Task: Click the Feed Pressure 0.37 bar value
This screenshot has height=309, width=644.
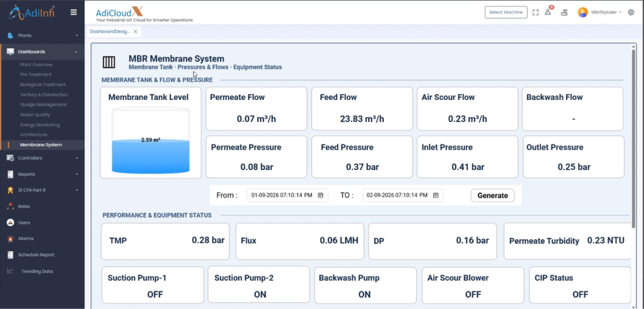Action: click(362, 167)
